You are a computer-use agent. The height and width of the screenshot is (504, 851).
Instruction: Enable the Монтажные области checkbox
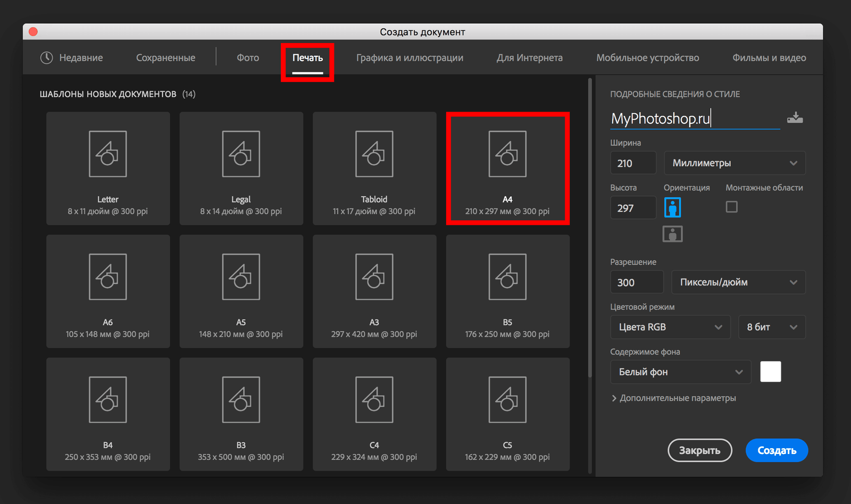(x=732, y=207)
